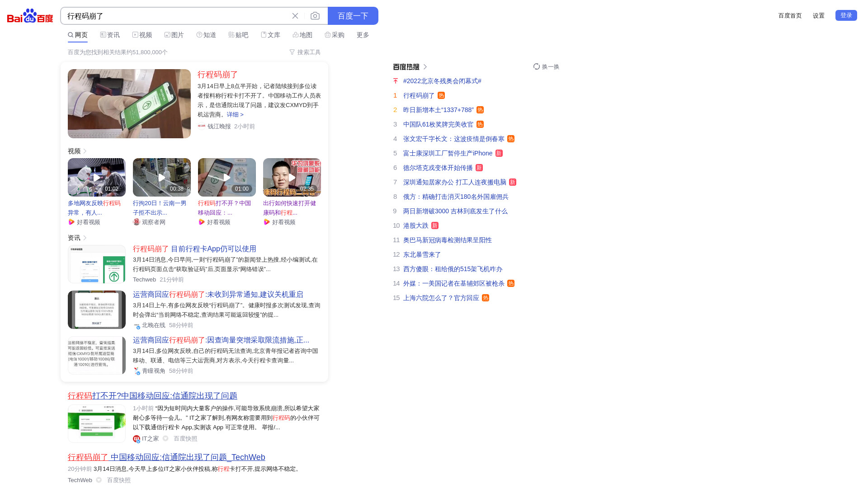Expand the 视频 section arrow
Image resolution: width=868 pixels, height=488 pixels.
pyautogui.click(x=85, y=151)
